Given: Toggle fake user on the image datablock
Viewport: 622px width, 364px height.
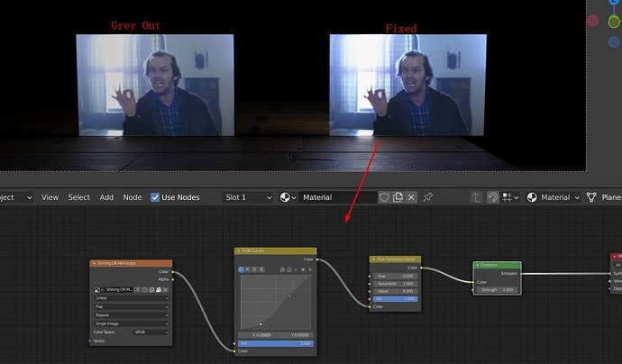Looking at the screenshot, I should 144,290.
